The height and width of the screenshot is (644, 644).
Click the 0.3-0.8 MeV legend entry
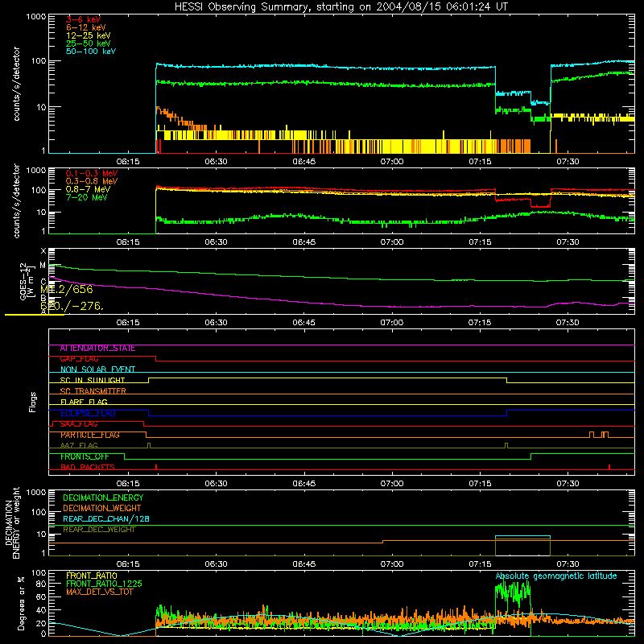click(x=92, y=181)
